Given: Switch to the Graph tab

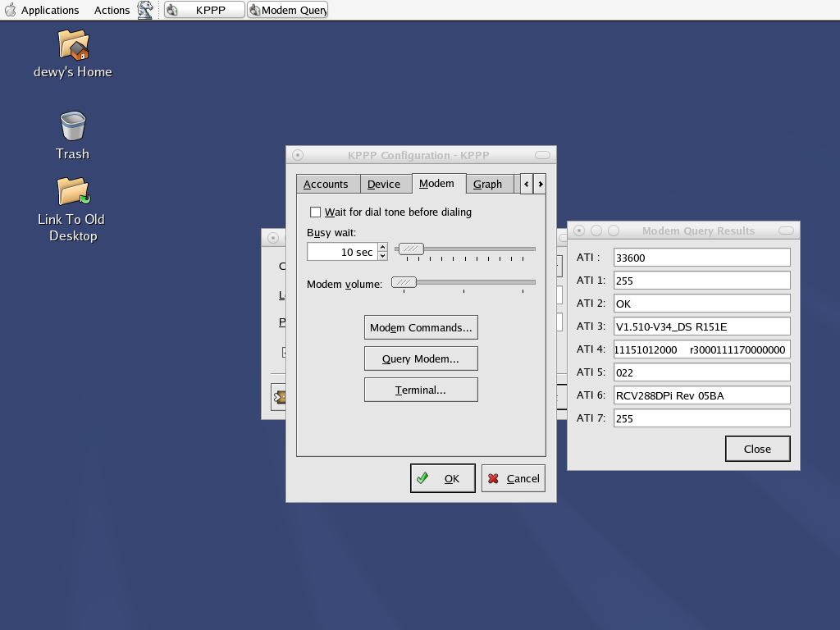Looking at the screenshot, I should [490, 185].
